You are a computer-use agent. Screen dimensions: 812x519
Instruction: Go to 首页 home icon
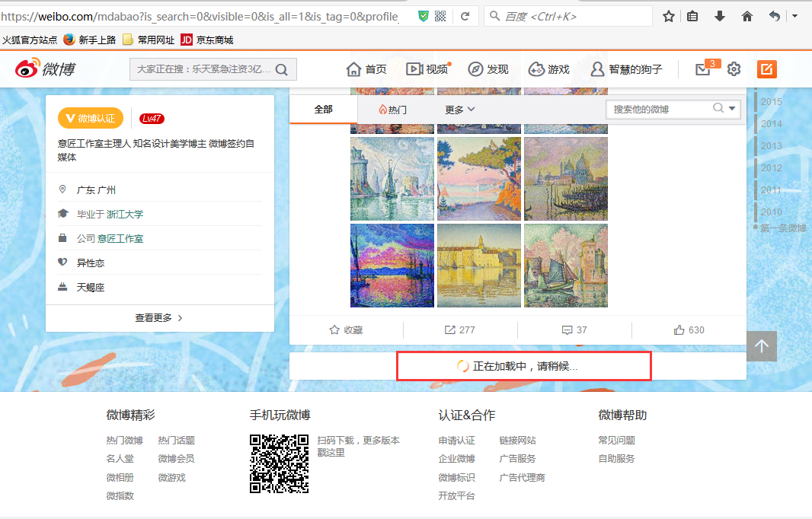(x=366, y=68)
